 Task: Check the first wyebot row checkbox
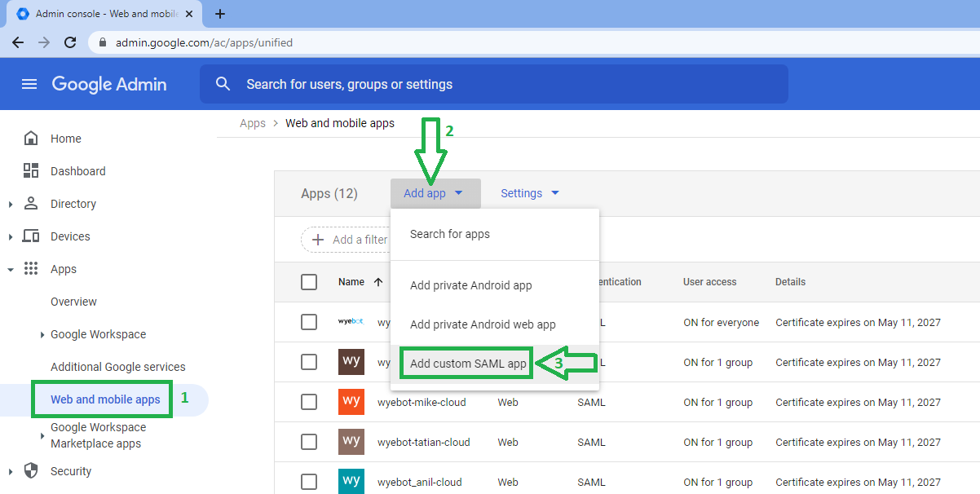[x=309, y=322]
